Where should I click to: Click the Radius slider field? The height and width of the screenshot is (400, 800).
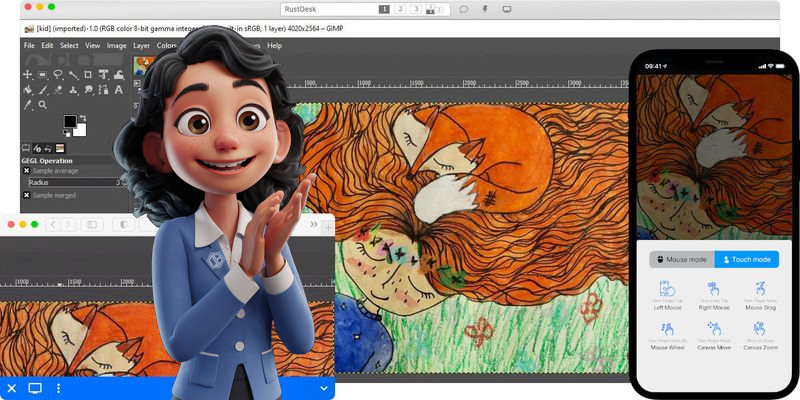(x=76, y=182)
